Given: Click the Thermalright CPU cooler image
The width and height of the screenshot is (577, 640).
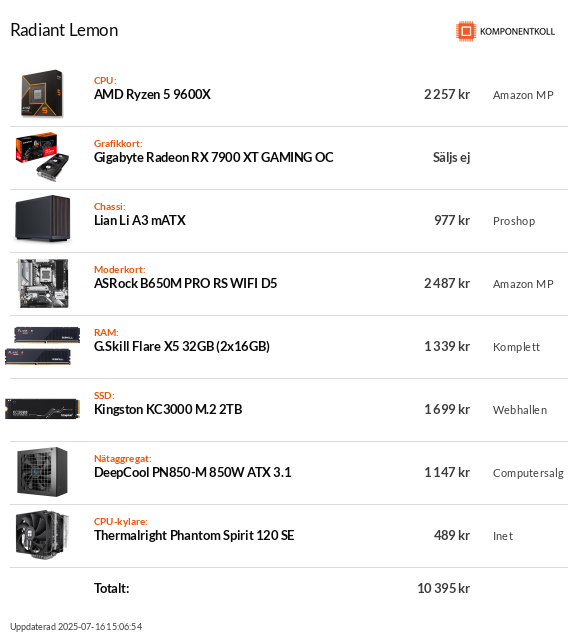Looking at the screenshot, I should click(x=42, y=535).
